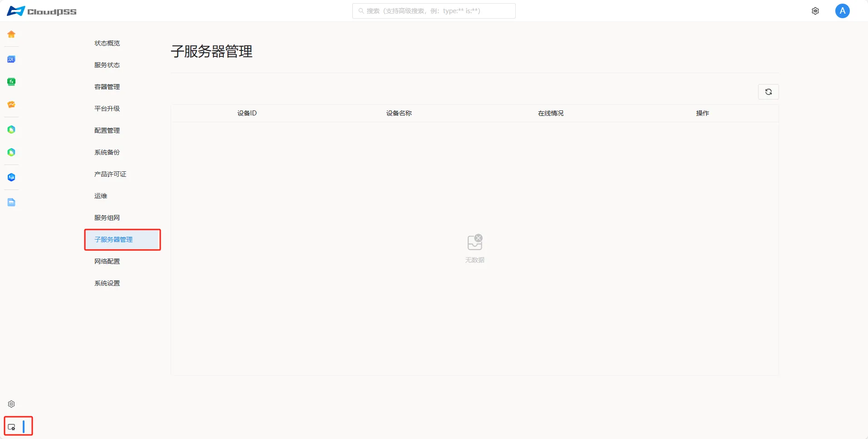The width and height of the screenshot is (868, 439).
Task: Click the 操作 column header
Action: pyautogui.click(x=703, y=113)
